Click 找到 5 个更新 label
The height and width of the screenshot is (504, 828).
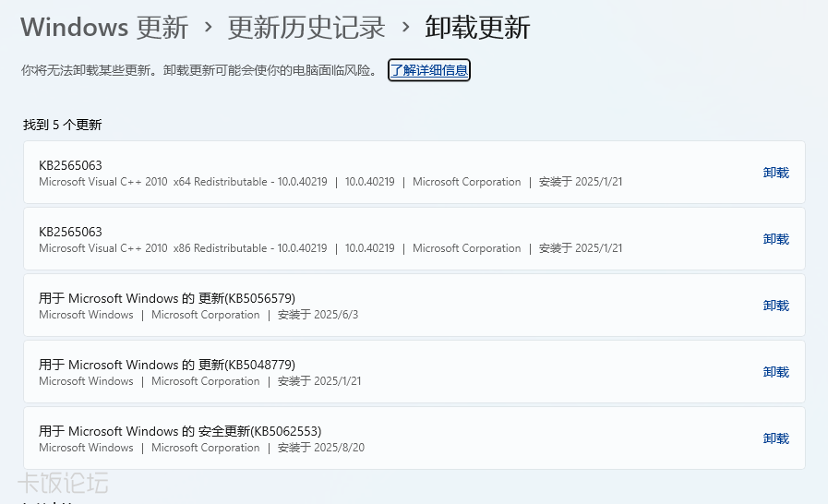[x=63, y=125]
